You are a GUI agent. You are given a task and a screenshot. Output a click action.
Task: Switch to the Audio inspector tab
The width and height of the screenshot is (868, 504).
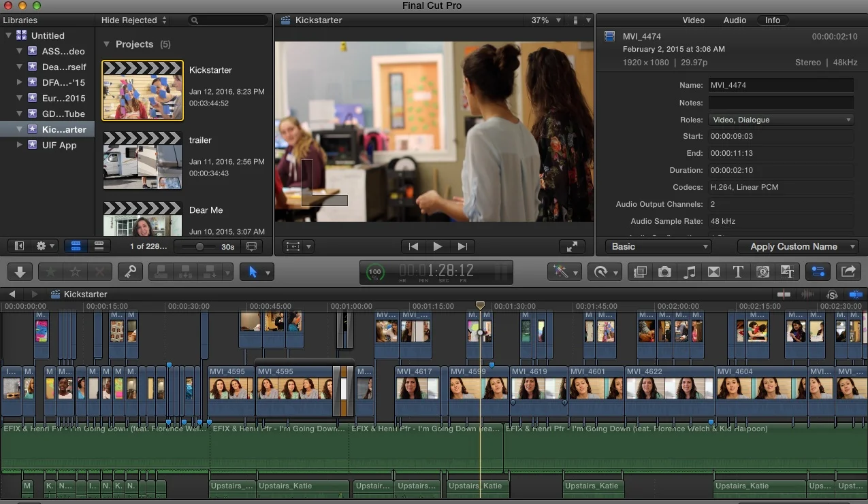point(735,20)
